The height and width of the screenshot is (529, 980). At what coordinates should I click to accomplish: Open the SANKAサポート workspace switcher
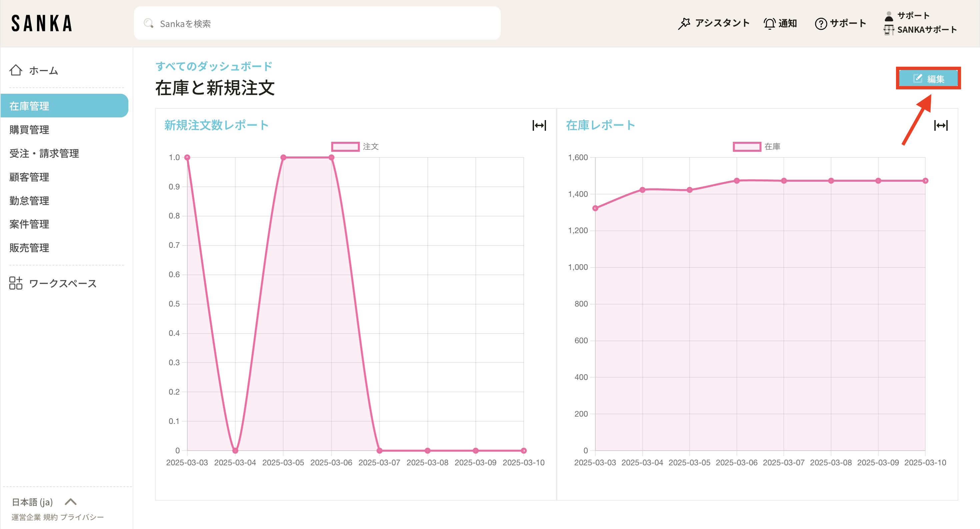pyautogui.click(x=926, y=30)
